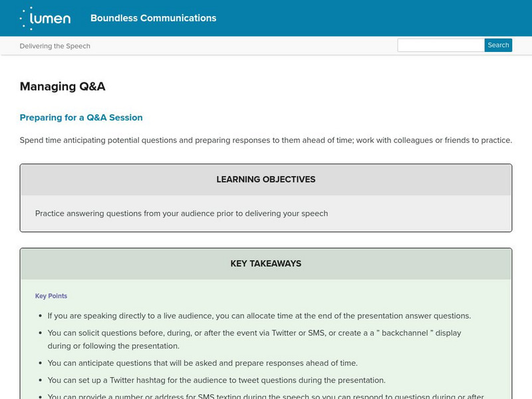
Task: Click the bullet starting "You can solicit questions"
Action: [254, 332]
